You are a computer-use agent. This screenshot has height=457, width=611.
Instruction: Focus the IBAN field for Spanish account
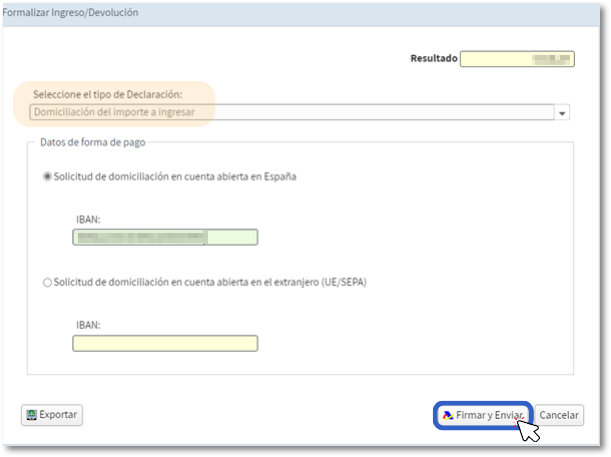(x=165, y=237)
